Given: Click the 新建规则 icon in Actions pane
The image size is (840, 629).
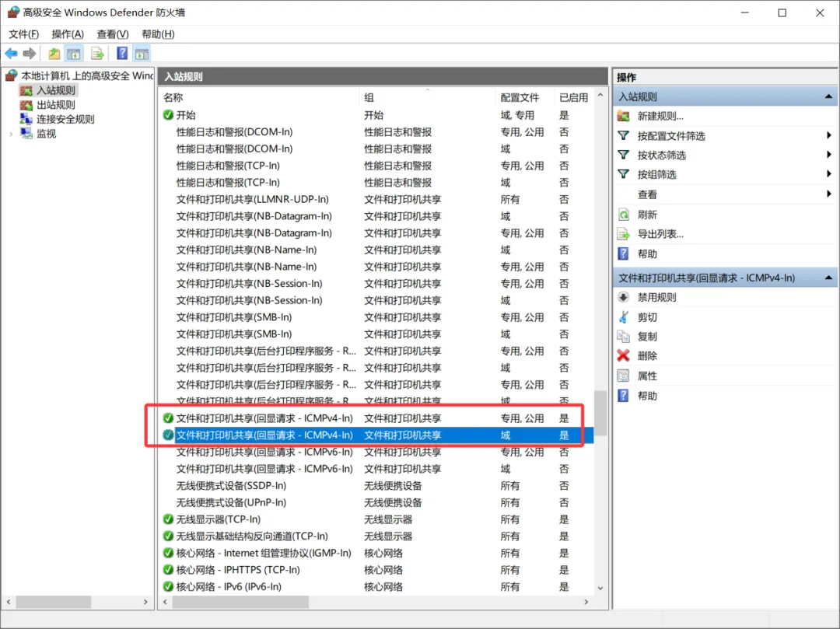Looking at the screenshot, I should pos(624,116).
